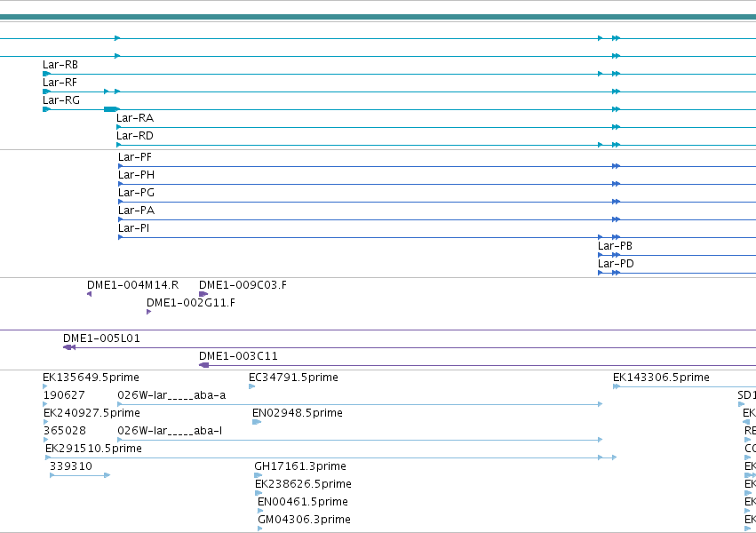Screen dimensions: 756x533
Task: Click the 190627 feature label
Action: click(x=64, y=395)
